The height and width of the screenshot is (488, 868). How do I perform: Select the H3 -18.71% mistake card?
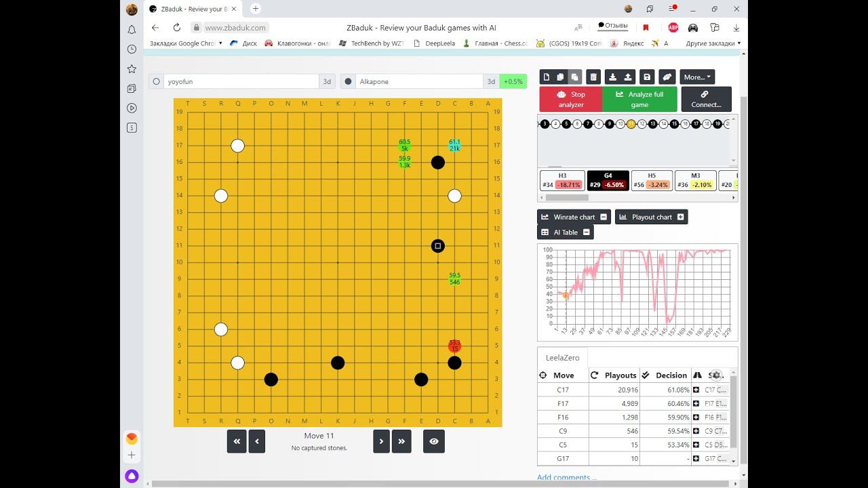pos(562,180)
